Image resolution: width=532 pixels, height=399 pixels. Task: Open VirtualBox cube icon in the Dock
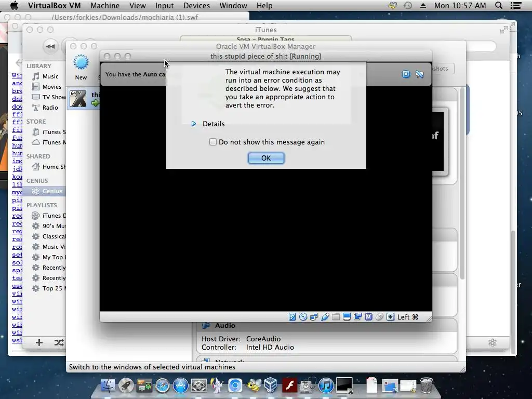[x=271, y=386]
